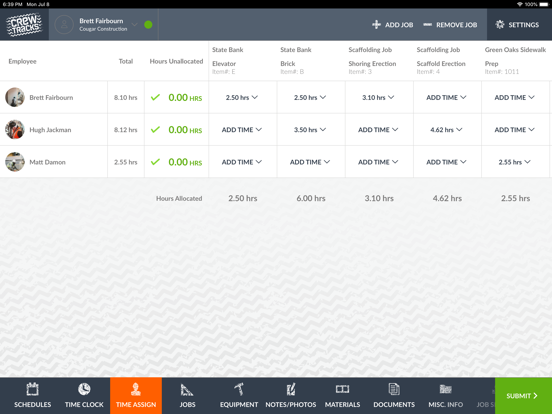This screenshot has width=552, height=414.
Task: Click the green Submit button
Action: 523,396
